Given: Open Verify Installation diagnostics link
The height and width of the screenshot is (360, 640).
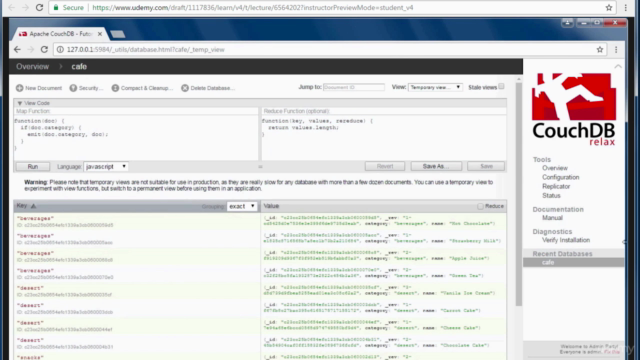Looking at the screenshot, I should tap(566, 240).
